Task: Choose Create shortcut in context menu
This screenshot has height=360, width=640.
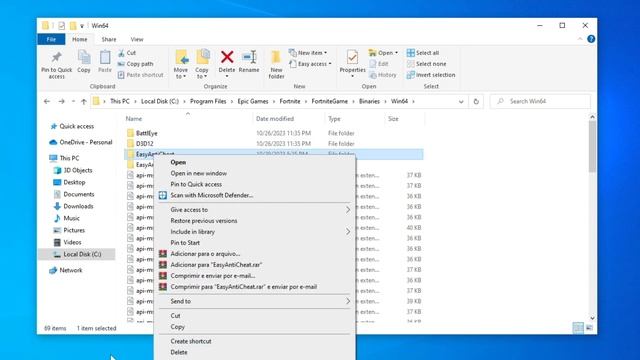Action: [191, 341]
